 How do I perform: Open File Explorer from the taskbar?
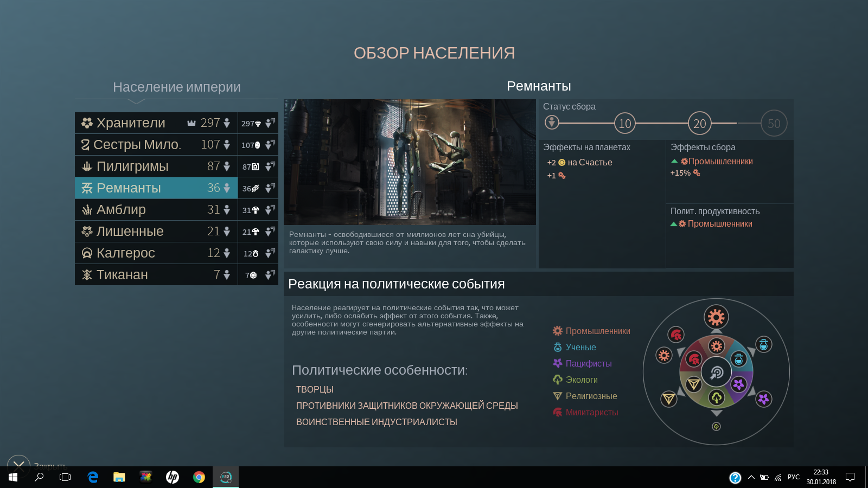point(119,477)
